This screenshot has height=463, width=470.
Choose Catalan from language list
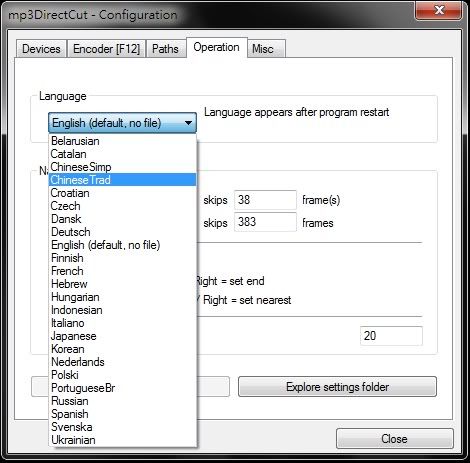coord(122,154)
